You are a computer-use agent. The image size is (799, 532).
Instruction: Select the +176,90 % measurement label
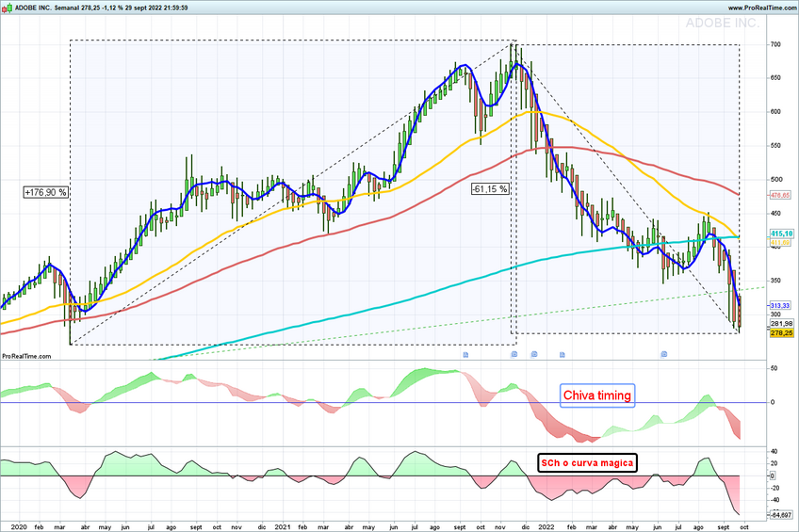(45, 192)
